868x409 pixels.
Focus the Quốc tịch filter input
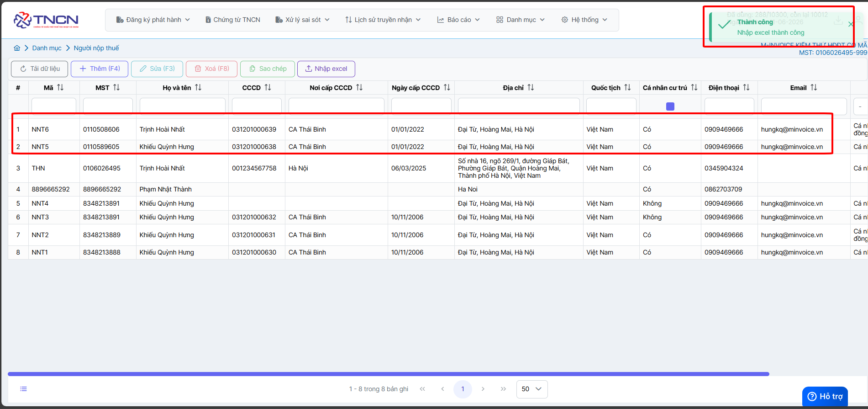tap(611, 106)
